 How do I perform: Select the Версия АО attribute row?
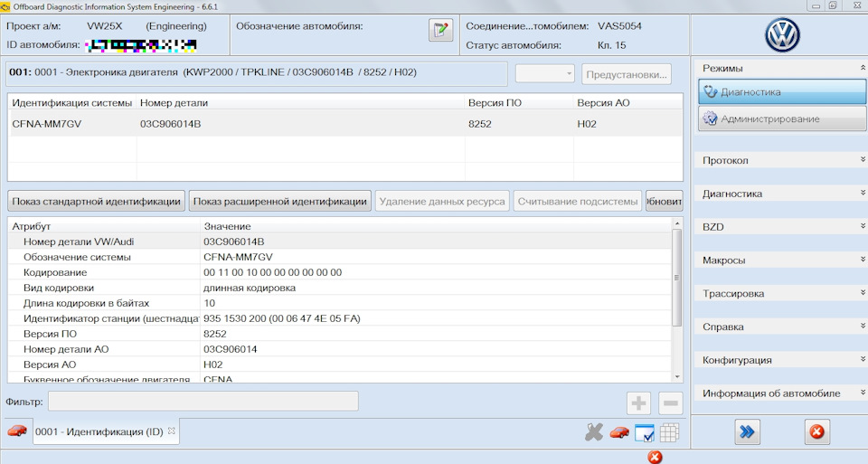point(339,365)
